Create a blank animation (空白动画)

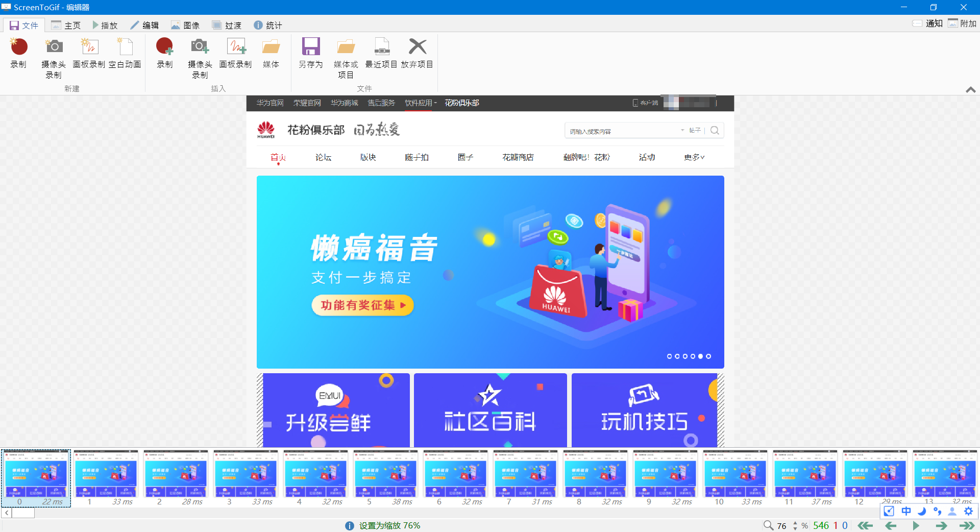tap(125, 53)
